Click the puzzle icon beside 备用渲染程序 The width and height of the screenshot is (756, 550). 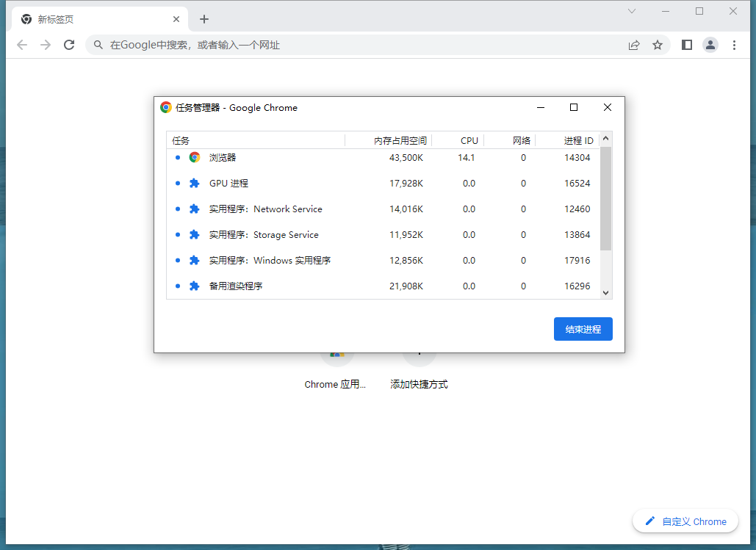point(194,286)
